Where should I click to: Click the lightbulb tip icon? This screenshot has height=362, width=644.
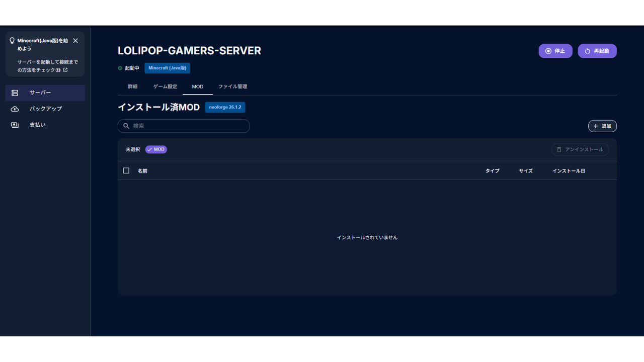coord(12,41)
